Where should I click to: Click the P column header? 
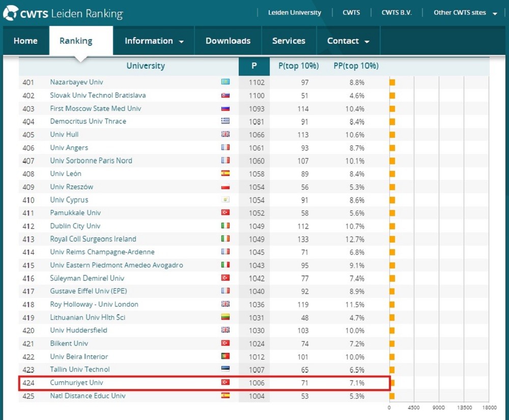point(254,66)
